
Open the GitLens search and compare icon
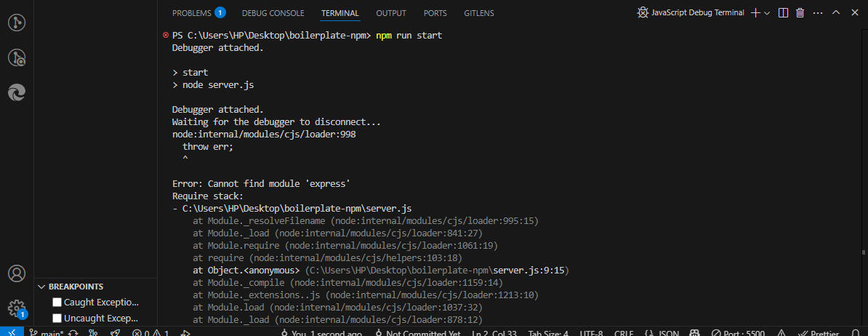point(17,57)
